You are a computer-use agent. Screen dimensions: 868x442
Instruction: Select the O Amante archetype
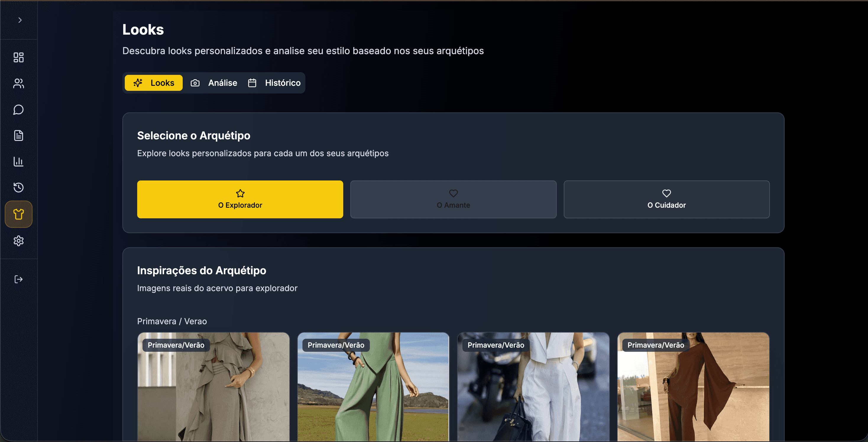pos(453,199)
